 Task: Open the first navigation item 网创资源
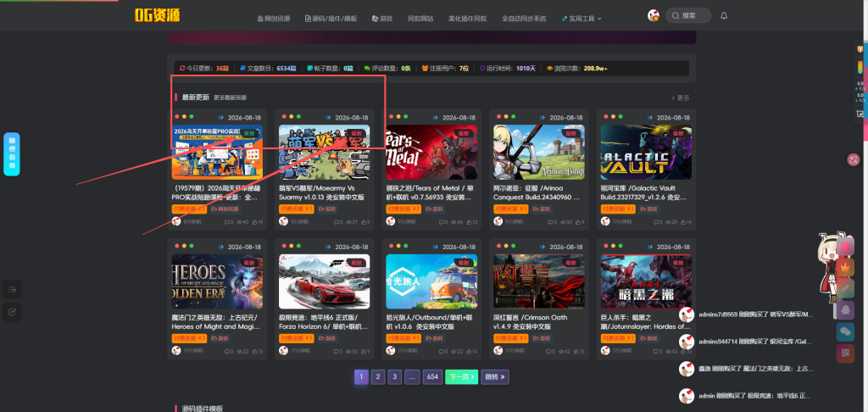[x=274, y=19]
